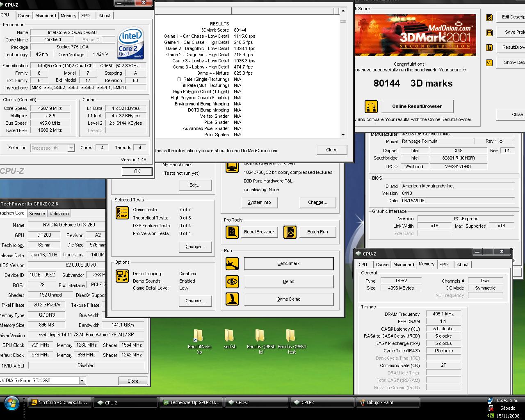
Task: Open the GPU-Z graphics card selector dropdown
Action: click(82, 381)
